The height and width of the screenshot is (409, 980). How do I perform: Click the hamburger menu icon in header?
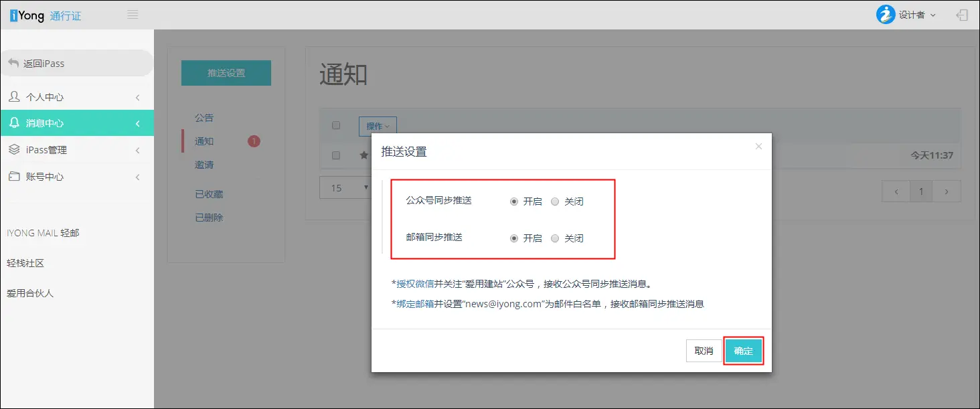pos(133,15)
